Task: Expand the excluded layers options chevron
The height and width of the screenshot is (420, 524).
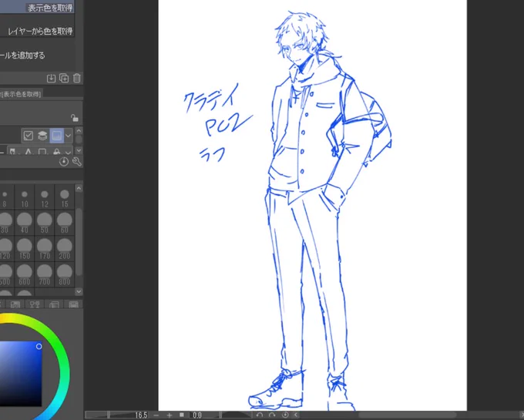Action: 68,152
